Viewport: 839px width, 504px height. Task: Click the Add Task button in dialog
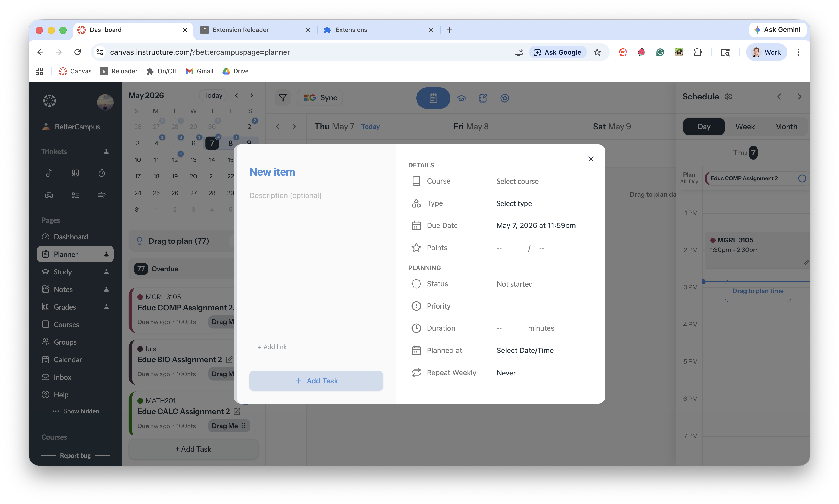coord(316,381)
